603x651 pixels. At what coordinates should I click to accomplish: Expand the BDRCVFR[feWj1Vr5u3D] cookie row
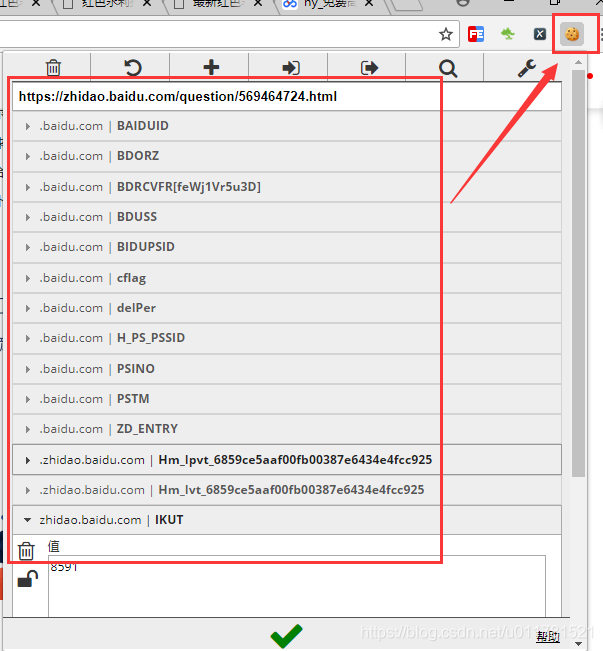click(x=287, y=187)
